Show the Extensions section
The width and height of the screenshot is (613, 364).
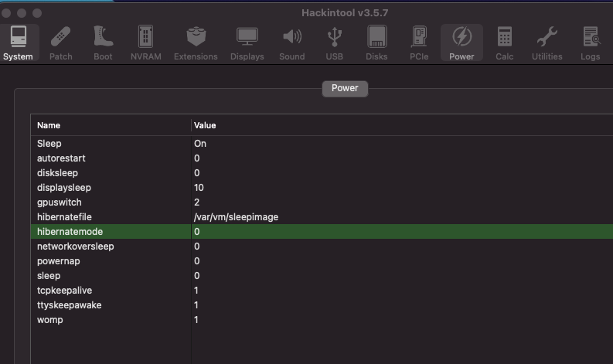tap(196, 43)
